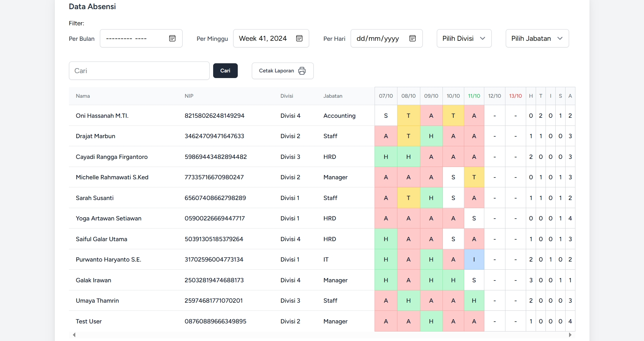Click yellow T cell for Michelle Rahmawati

pos(474,177)
